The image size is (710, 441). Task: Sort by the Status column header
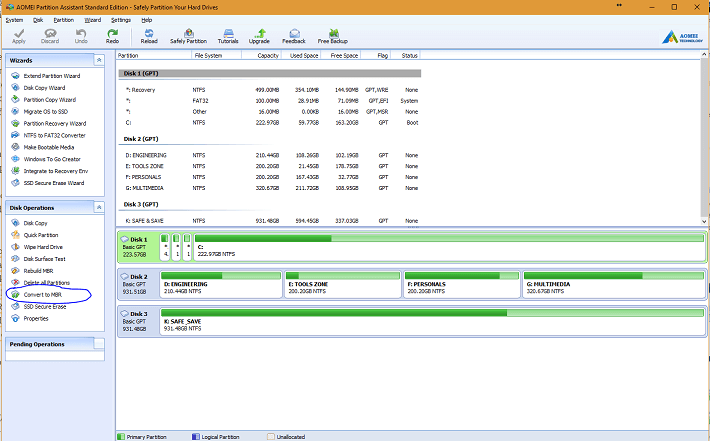tap(406, 55)
